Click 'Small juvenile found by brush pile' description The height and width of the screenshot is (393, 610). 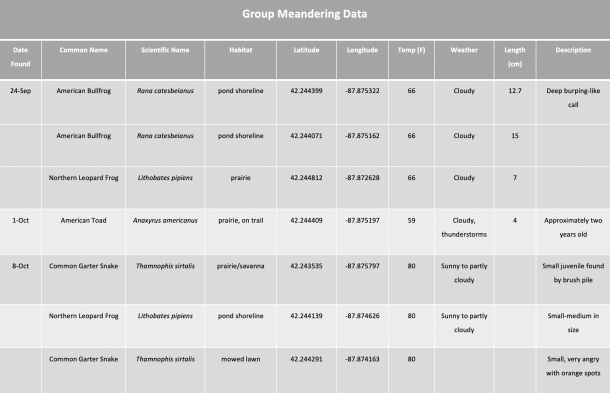point(573,273)
